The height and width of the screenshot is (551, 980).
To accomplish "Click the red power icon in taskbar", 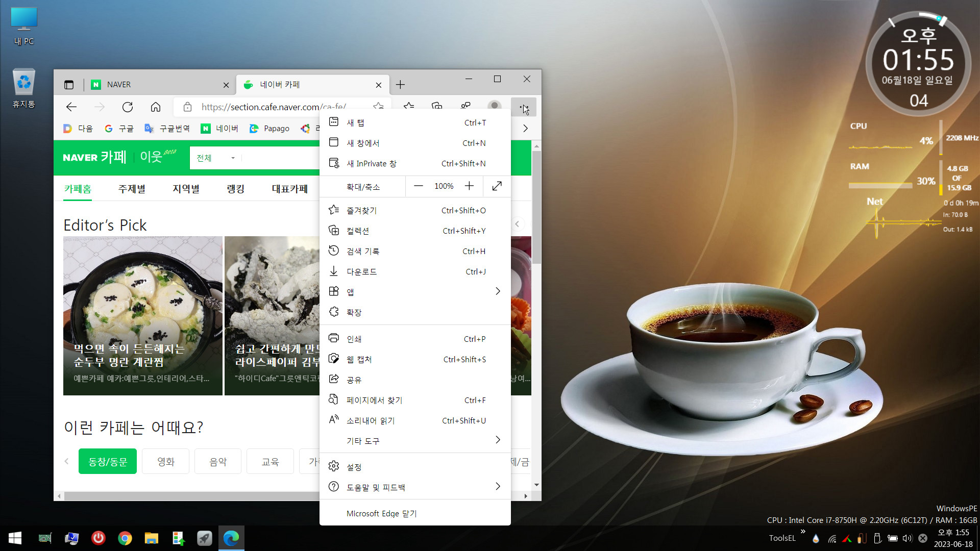I will click(x=99, y=538).
